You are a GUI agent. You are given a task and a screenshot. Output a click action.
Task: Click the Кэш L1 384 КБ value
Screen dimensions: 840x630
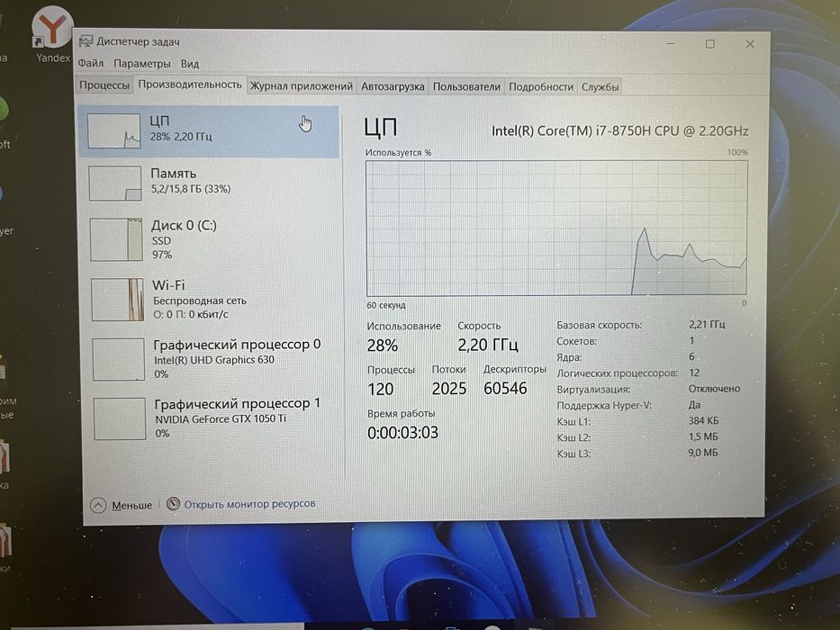tap(703, 420)
